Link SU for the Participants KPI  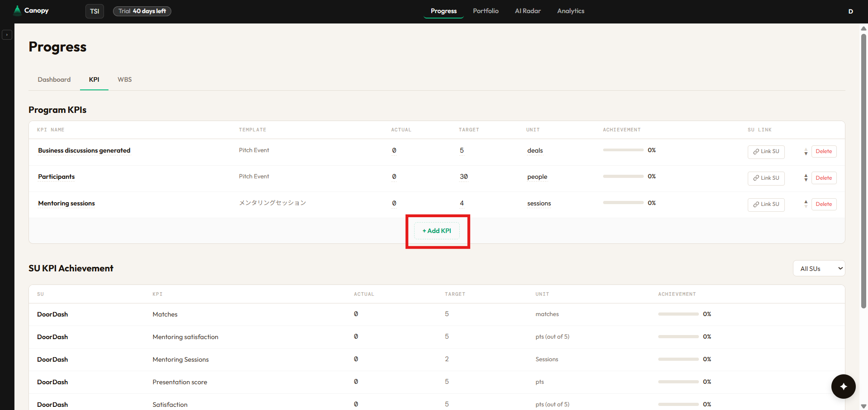pyautogui.click(x=766, y=178)
